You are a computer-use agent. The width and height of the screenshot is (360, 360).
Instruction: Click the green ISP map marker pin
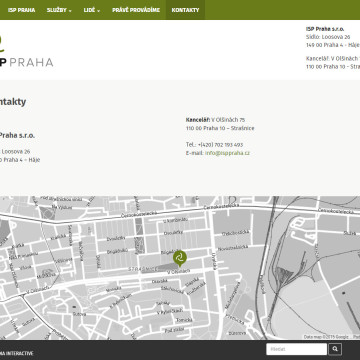180,259
